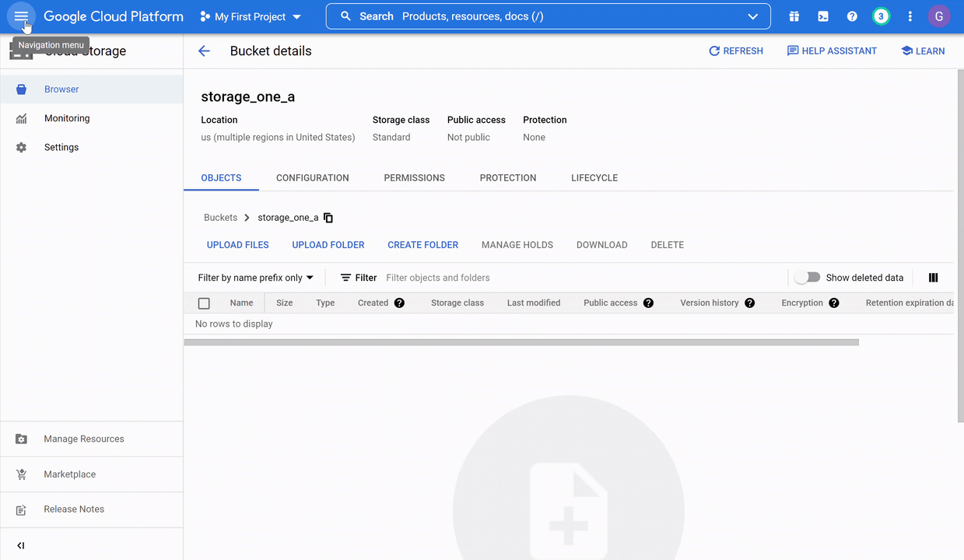Open notifications badge showing 3
The image size is (964, 560).
pyautogui.click(x=881, y=16)
